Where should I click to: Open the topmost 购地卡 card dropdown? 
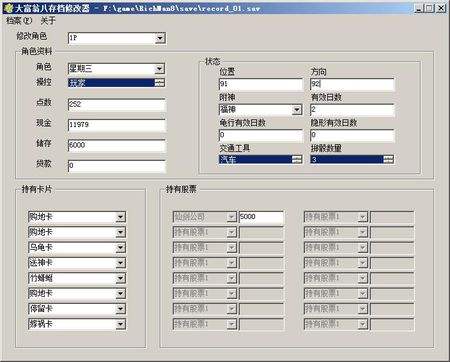121,217
